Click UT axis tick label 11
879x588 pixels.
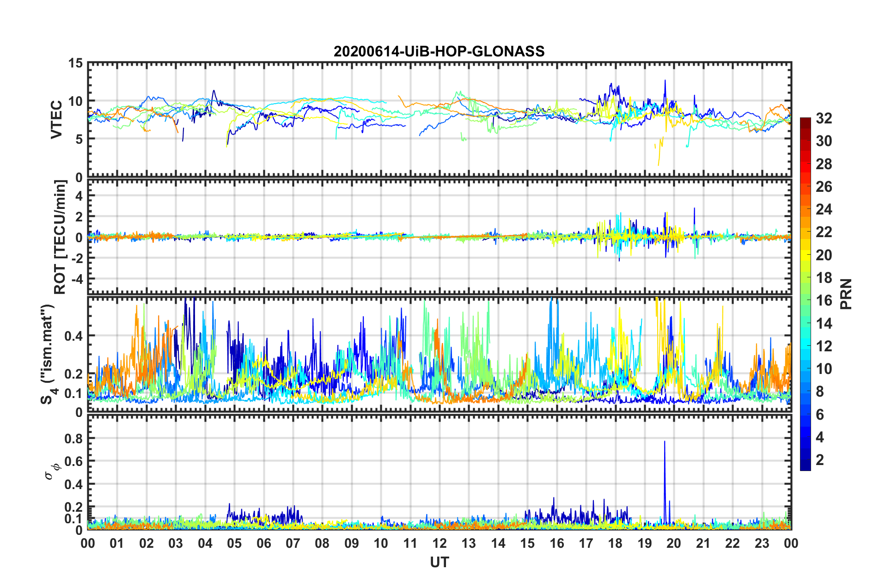tap(410, 543)
